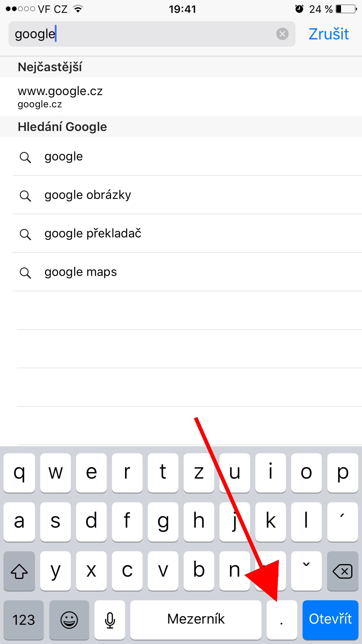Choose the 'google maps' suggestion
Screen dimensions: 362x644
80,272
